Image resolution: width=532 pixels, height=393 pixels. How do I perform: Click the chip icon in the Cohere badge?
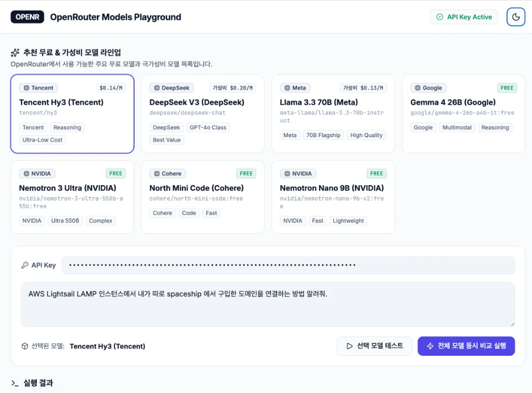click(x=157, y=173)
